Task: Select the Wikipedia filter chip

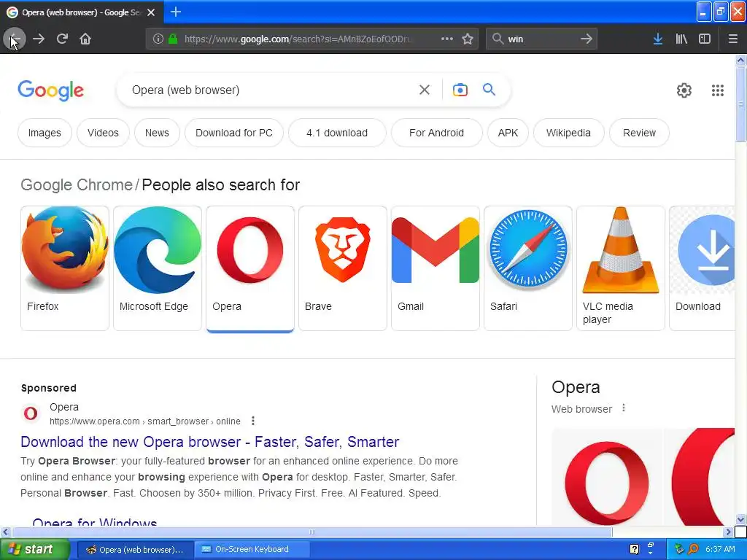Action: click(x=568, y=133)
